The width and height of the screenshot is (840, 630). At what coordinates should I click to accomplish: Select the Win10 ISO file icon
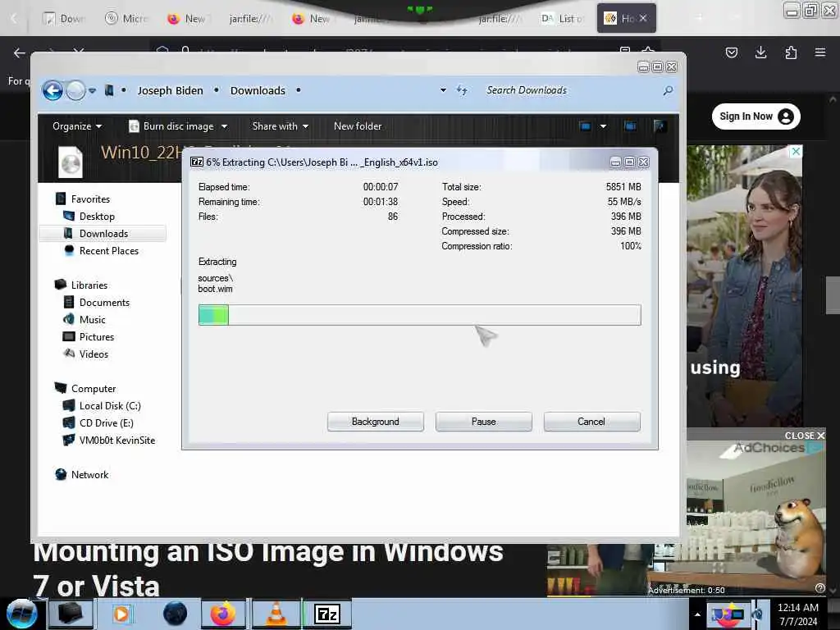[x=71, y=162]
